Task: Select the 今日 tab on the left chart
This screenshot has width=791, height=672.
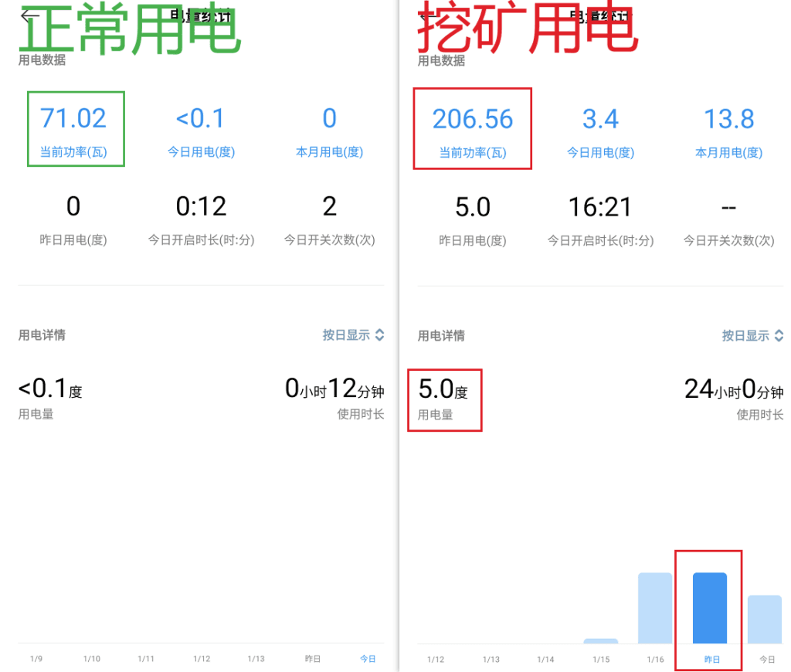Action: click(368, 658)
